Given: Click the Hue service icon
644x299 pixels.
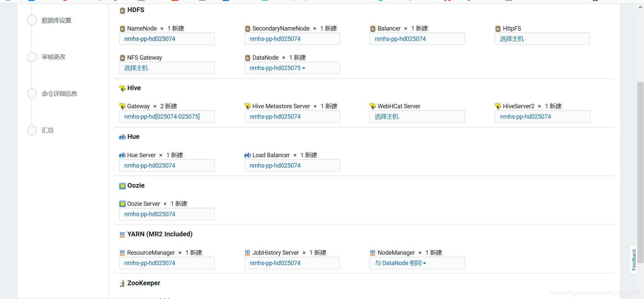Looking at the screenshot, I should (x=122, y=137).
